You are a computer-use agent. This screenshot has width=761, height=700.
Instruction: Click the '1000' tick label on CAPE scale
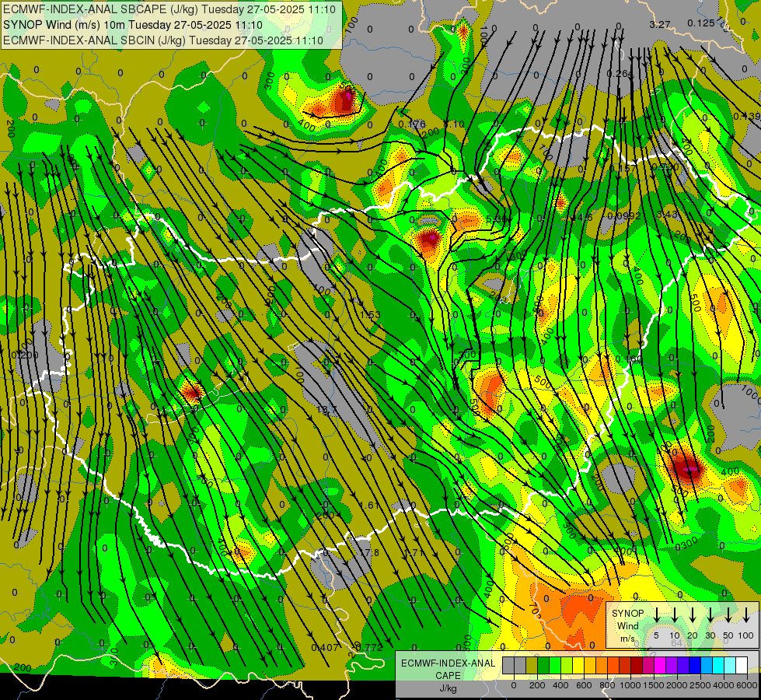coord(630,685)
